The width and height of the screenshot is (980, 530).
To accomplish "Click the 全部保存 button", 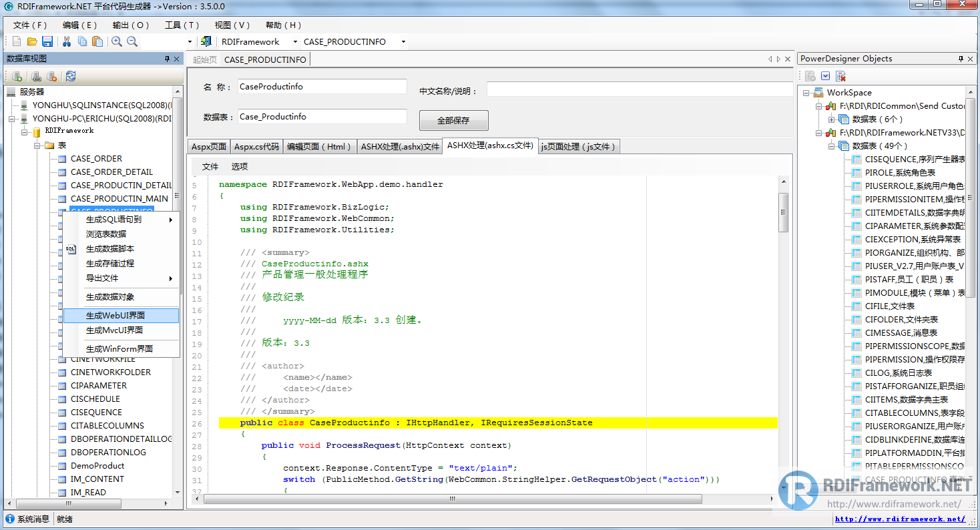I will tap(453, 121).
